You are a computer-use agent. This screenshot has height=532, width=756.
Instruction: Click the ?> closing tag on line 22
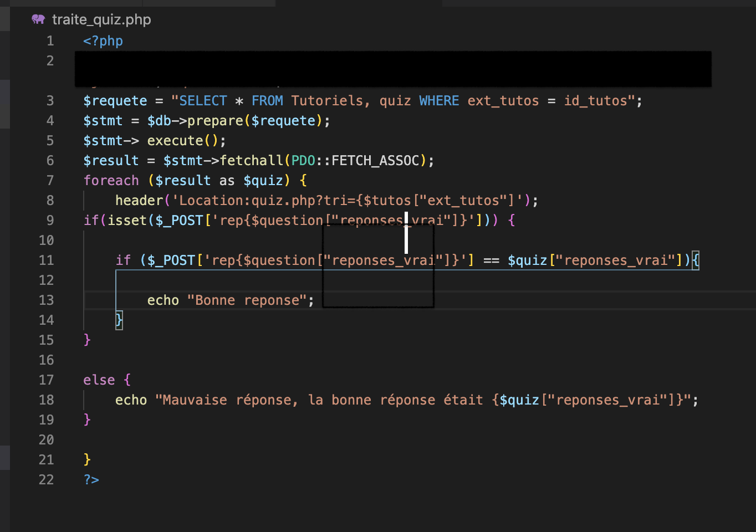click(91, 480)
